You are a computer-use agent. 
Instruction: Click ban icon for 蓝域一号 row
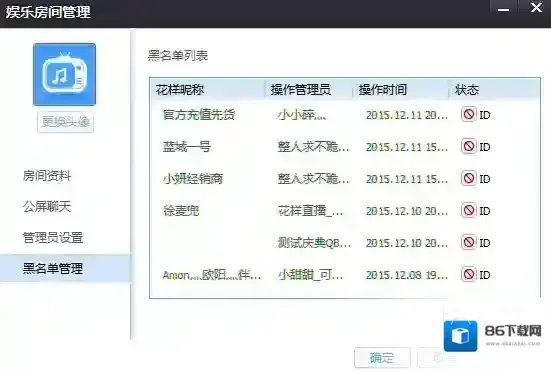(468, 146)
